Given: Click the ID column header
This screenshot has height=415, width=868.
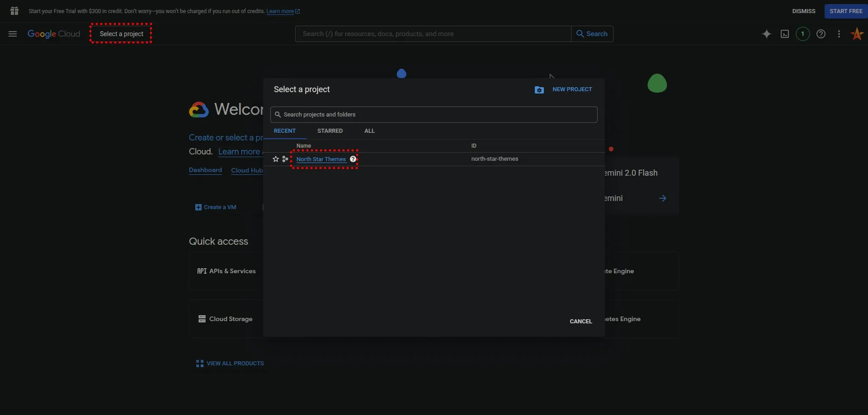Looking at the screenshot, I should click(474, 146).
